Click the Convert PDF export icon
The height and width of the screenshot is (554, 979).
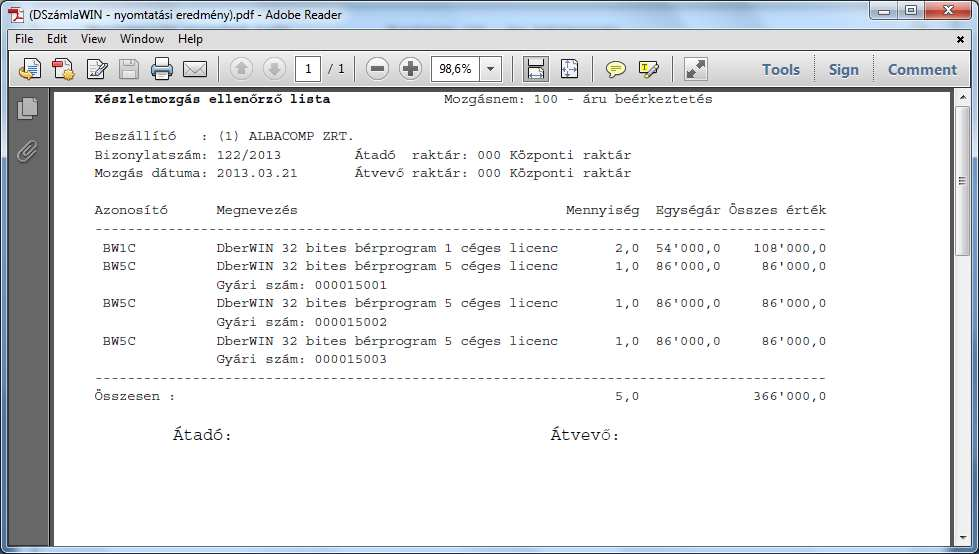pos(63,69)
